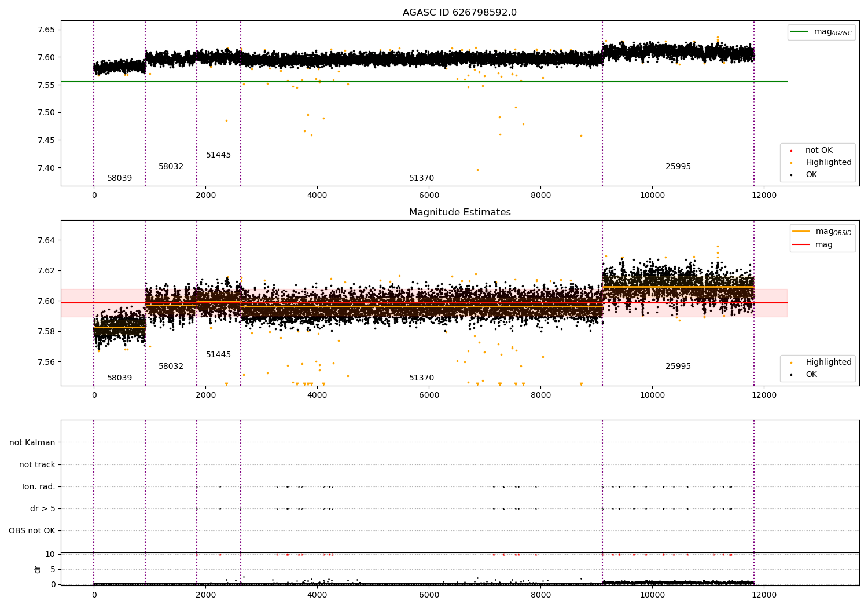Click the 7.65 y-axis tick in top plot
Screen dimensions: 868x608
click(46, 30)
